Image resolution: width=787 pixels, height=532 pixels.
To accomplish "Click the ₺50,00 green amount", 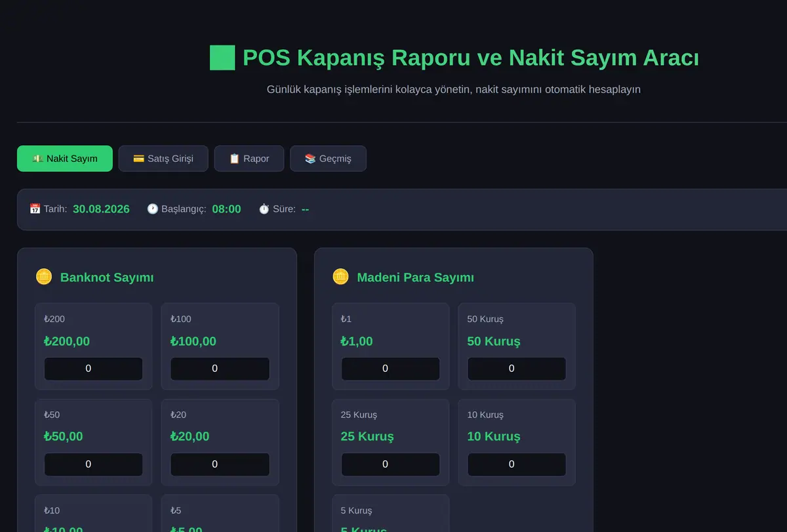I will coord(64,436).
